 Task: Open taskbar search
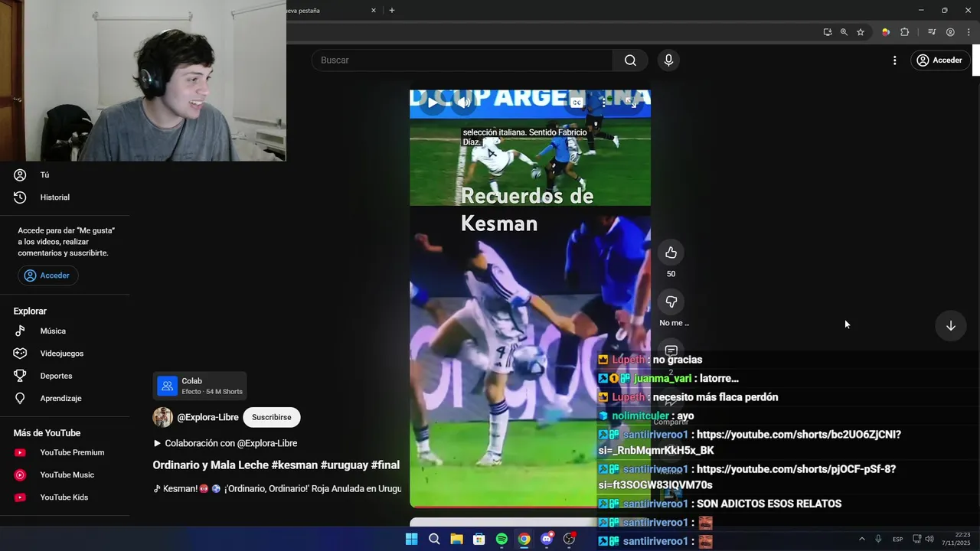(434, 539)
